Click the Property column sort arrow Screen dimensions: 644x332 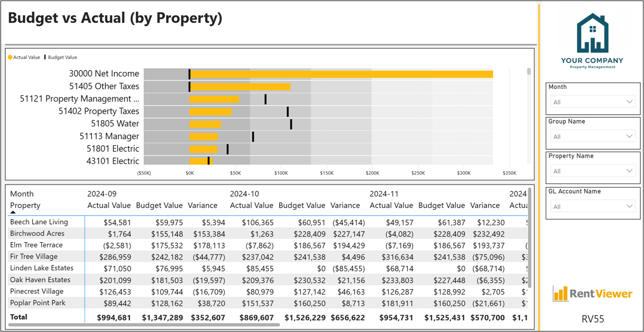[x=13, y=213]
